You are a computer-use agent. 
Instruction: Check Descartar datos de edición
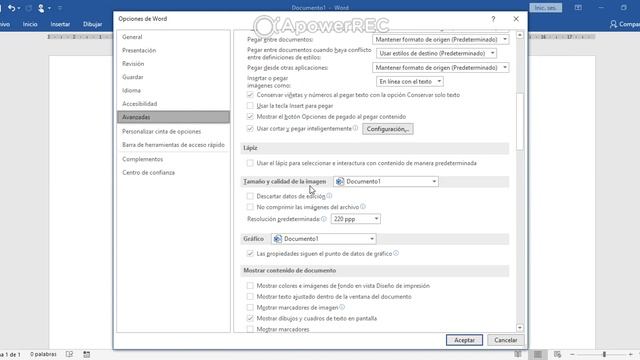tap(250, 196)
